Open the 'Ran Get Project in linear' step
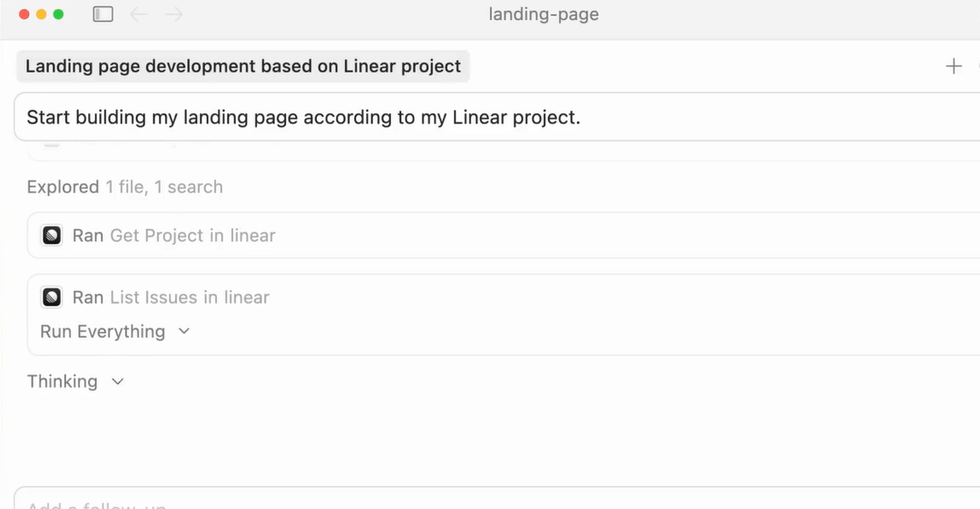 [173, 236]
